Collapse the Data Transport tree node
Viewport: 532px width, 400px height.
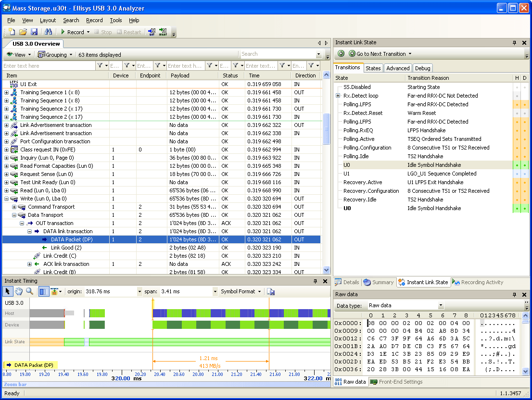click(14, 215)
